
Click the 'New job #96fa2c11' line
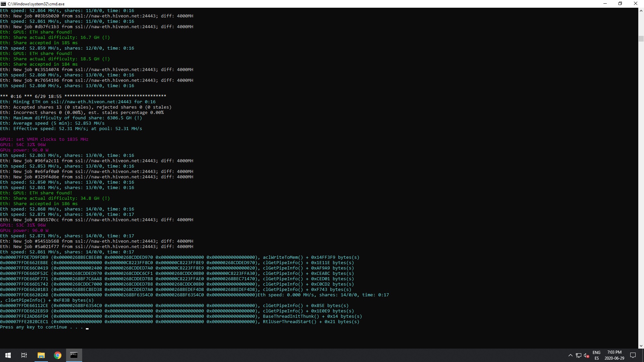tap(97, 161)
